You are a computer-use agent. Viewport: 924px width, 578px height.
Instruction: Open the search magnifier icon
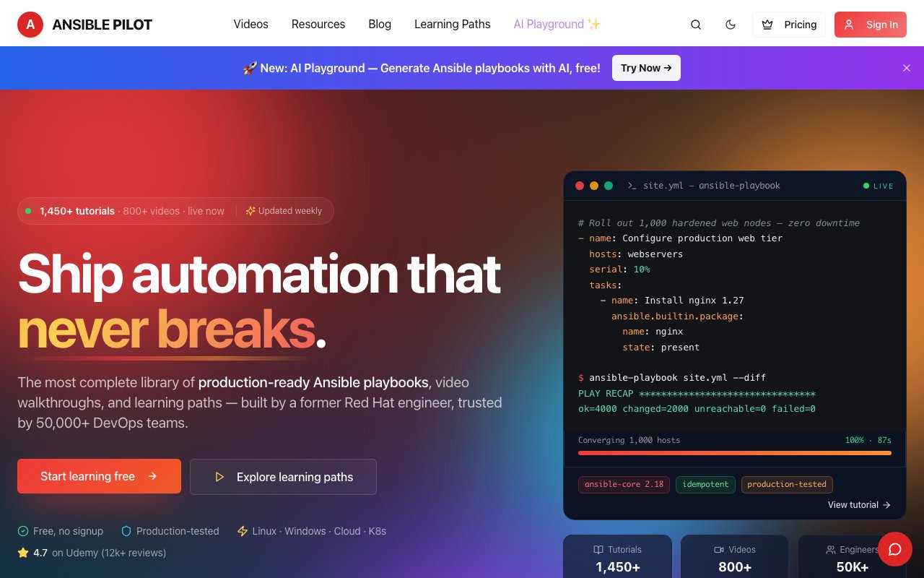tap(696, 25)
